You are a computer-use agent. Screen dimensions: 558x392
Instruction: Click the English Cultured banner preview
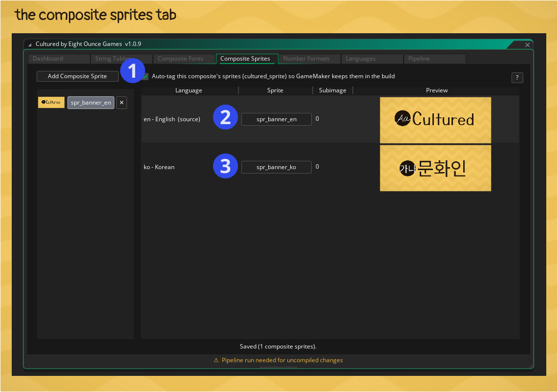coord(435,120)
